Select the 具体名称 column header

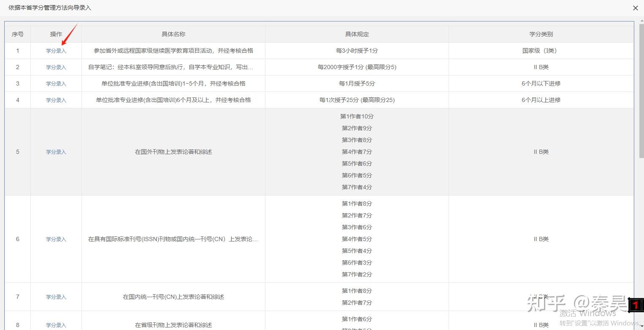coord(173,34)
